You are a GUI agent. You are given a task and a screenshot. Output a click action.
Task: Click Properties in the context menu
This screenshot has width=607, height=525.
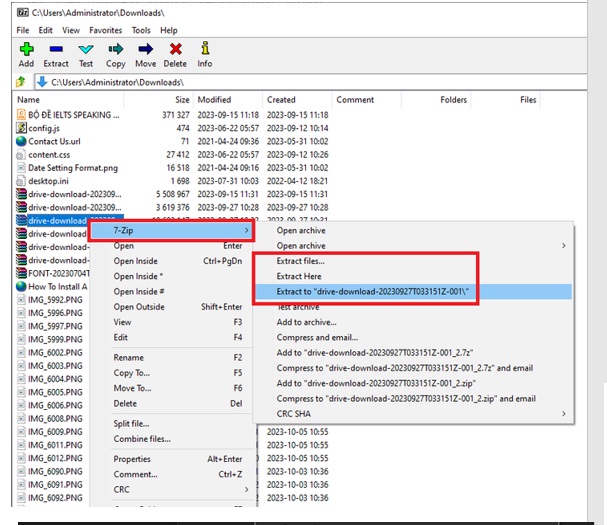(x=132, y=459)
